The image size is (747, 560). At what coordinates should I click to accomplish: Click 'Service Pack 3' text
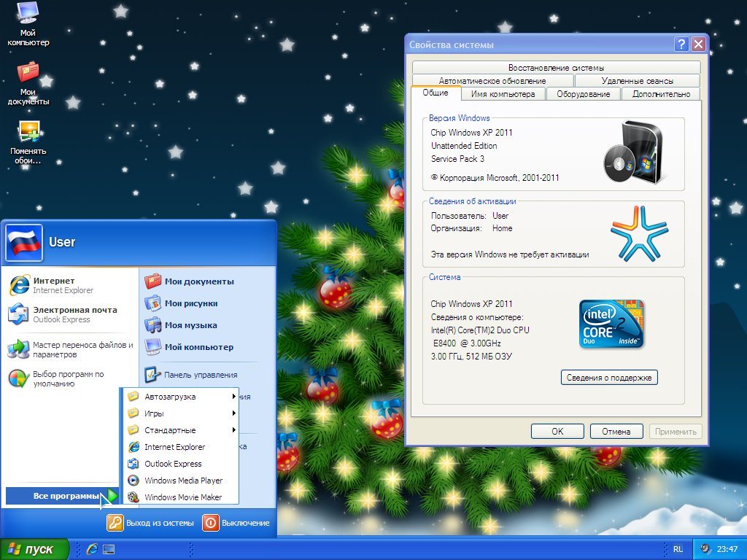point(457,159)
